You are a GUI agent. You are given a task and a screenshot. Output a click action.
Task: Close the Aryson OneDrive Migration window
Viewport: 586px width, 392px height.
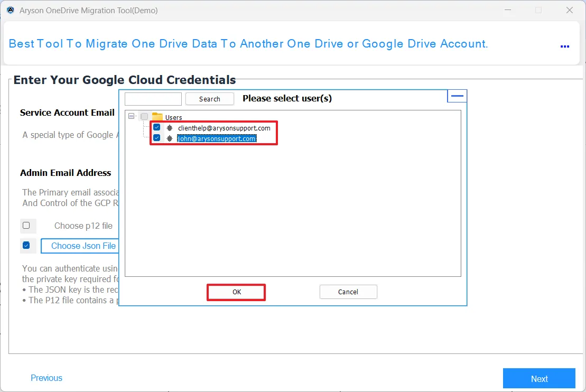click(569, 10)
